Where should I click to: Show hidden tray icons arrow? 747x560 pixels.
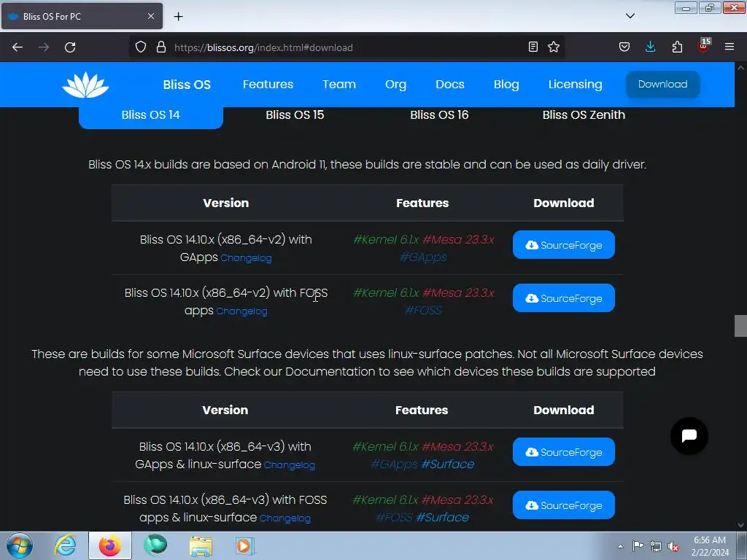click(x=620, y=546)
